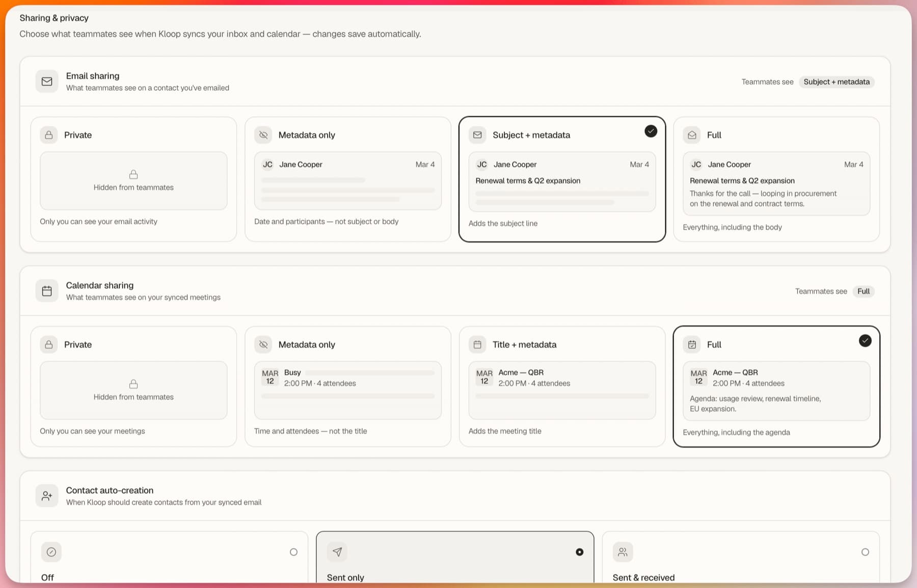Click 'Time and attendees — not the title'

[x=311, y=431]
